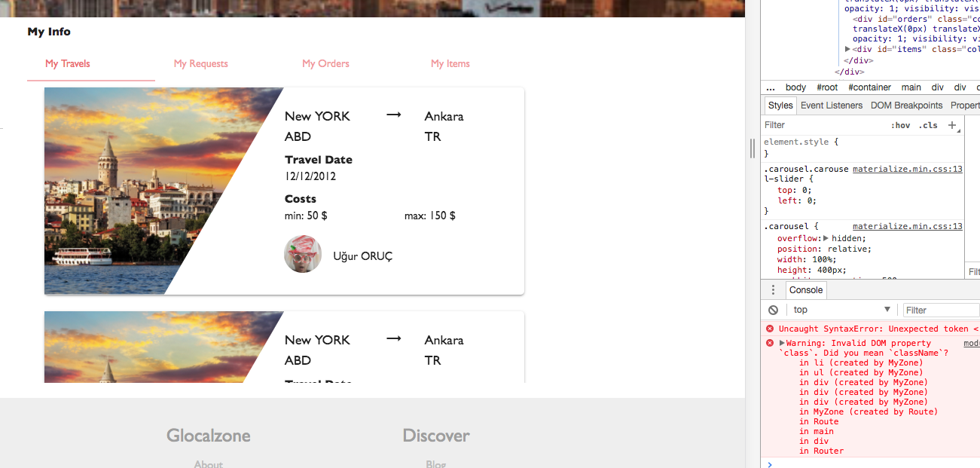The image size is (980, 468).
Task: Add an element class via the .cls icon
Action: tap(929, 124)
